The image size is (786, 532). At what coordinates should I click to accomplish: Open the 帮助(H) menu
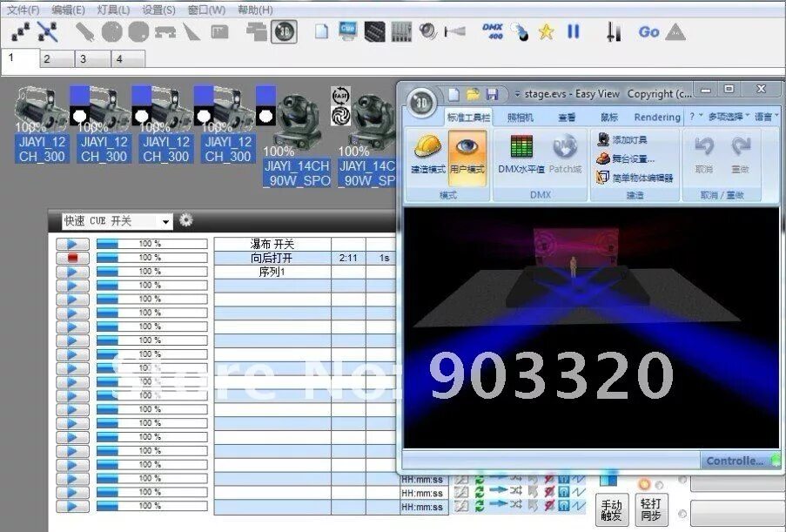point(255,10)
